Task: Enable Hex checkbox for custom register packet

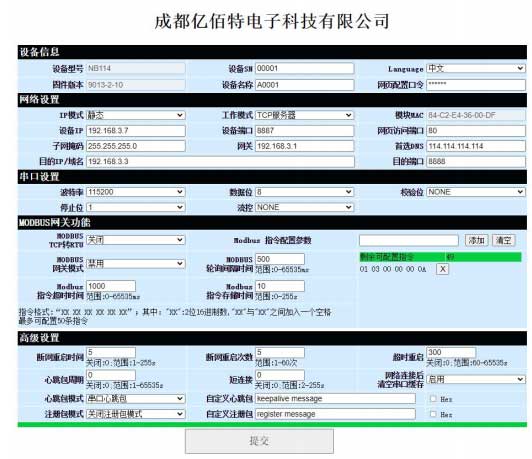Action: (x=433, y=414)
